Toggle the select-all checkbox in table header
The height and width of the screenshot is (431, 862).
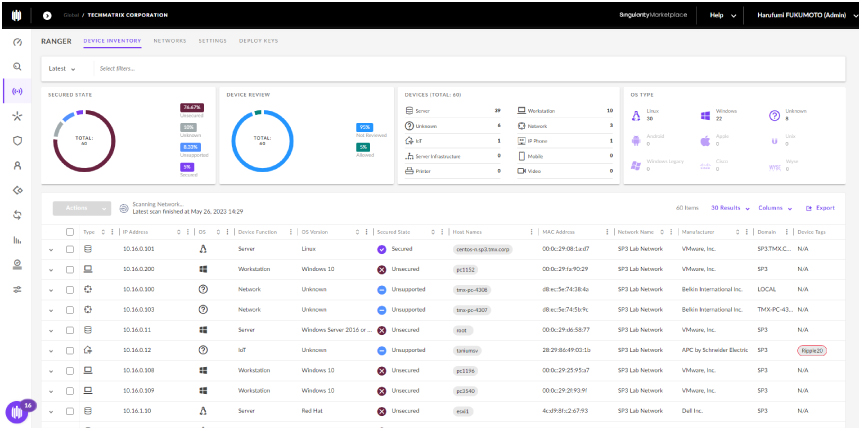pos(70,232)
